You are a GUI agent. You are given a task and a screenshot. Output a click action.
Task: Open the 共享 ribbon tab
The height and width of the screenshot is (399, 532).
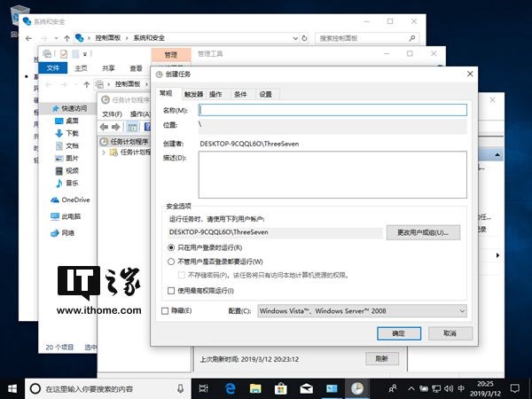click(x=108, y=68)
